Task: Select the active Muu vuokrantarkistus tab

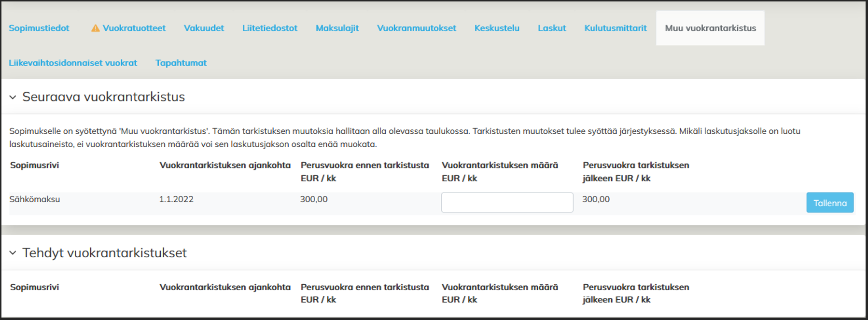Action: pyautogui.click(x=710, y=28)
